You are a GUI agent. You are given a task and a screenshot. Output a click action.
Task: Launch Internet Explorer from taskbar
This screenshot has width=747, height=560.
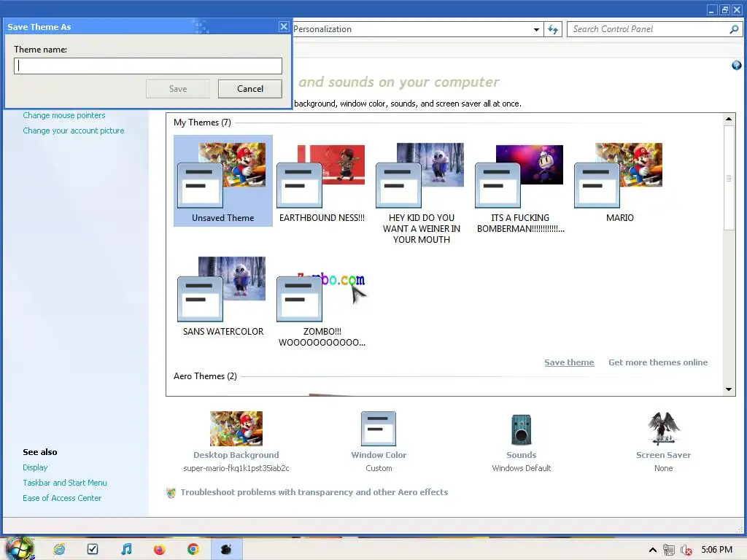coord(59,550)
